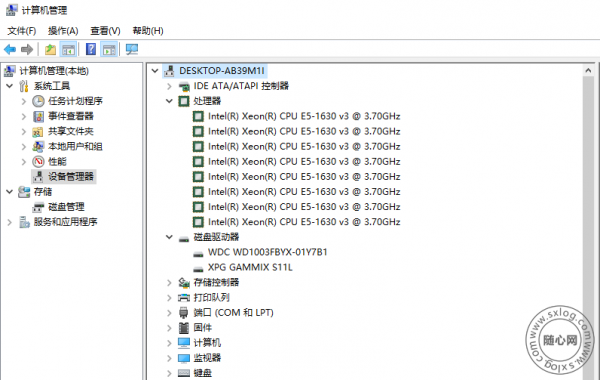
Task: Expand the 打印队列 category arrow
Action: click(169, 298)
